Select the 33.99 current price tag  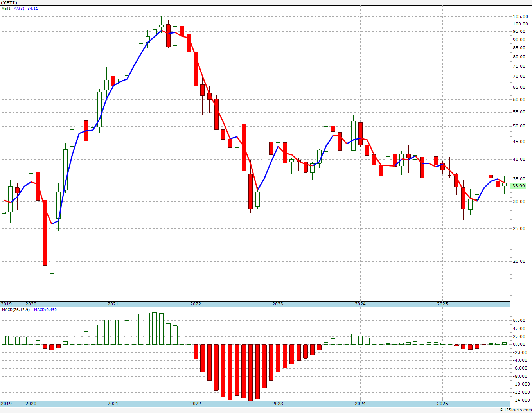coord(519,186)
